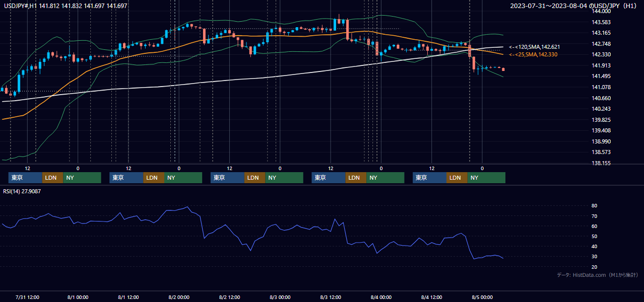This screenshot has width=644, height=302.
Task: Click the 8/4 12:00 time label
Action: click(x=432, y=297)
